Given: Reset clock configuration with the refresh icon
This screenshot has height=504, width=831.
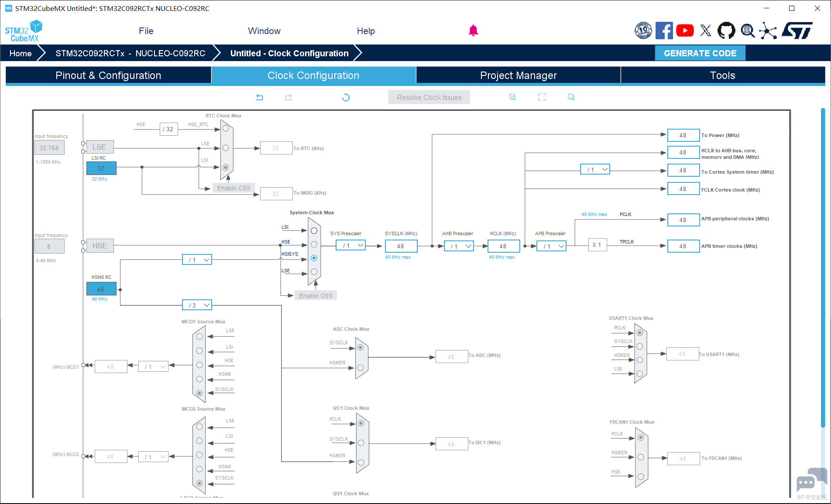Looking at the screenshot, I should click(x=346, y=97).
